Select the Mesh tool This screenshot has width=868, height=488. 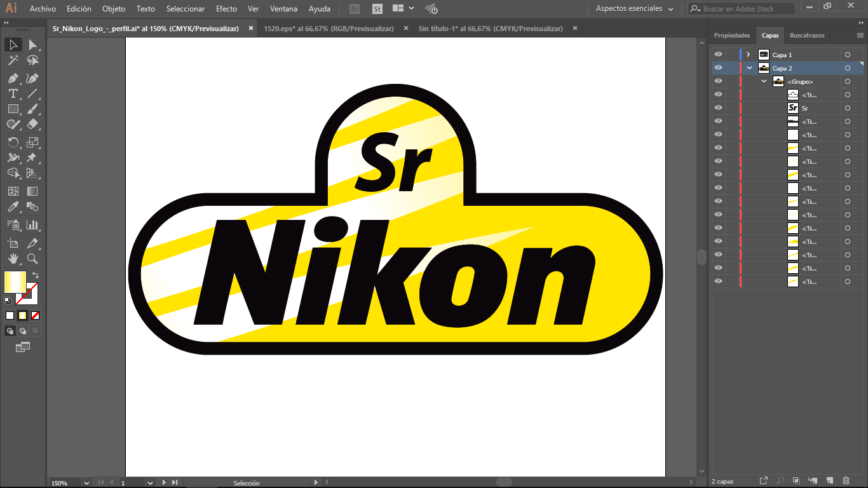point(13,191)
